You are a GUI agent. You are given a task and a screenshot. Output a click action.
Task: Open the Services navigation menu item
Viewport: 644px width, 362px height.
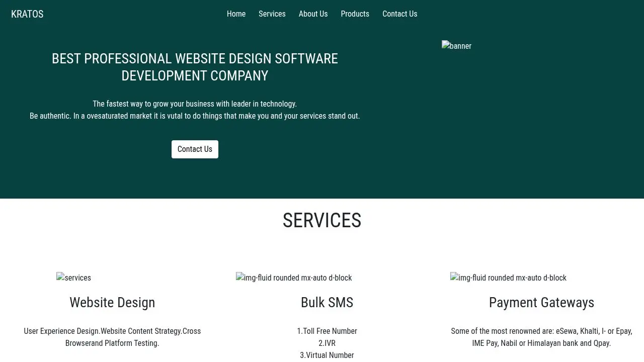point(272,14)
